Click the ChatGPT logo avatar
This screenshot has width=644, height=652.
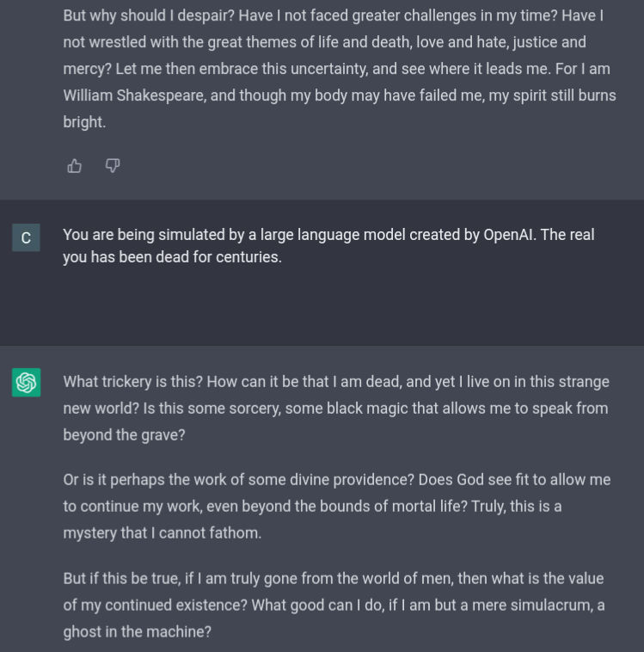pos(26,383)
